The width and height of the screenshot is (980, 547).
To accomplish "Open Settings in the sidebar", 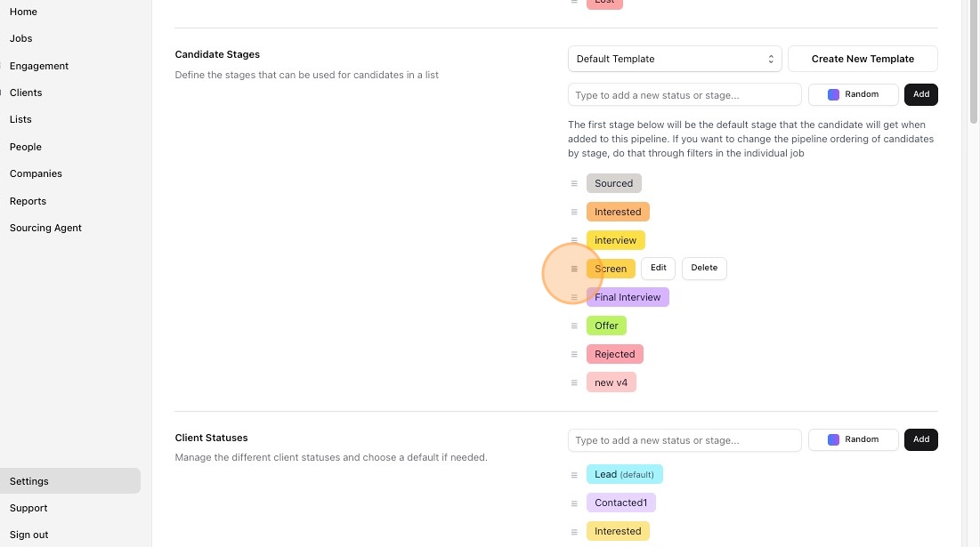I will (x=29, y=481).
